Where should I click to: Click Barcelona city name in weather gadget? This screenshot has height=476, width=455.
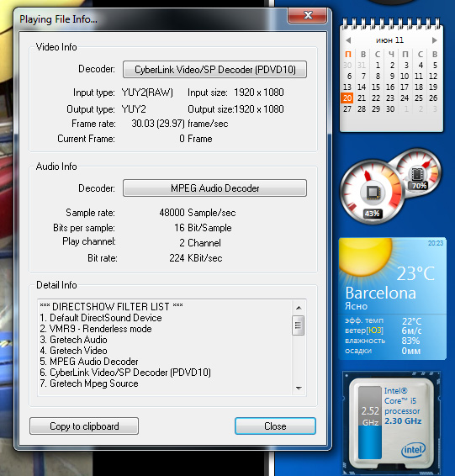coord(381,294)
